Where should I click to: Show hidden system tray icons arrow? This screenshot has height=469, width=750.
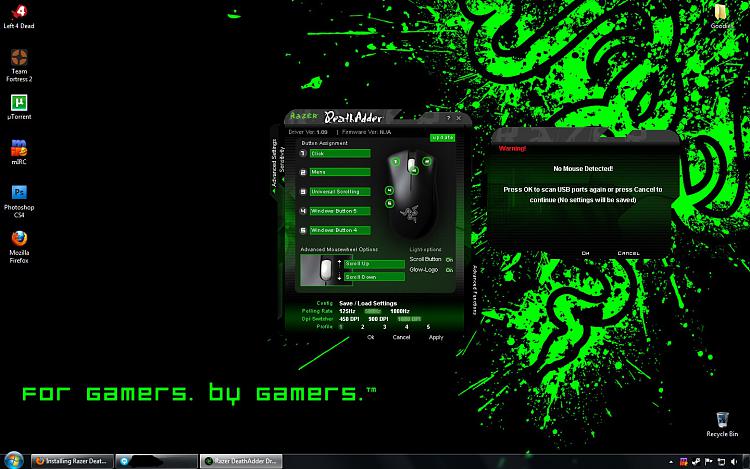(x=671, y=461)
